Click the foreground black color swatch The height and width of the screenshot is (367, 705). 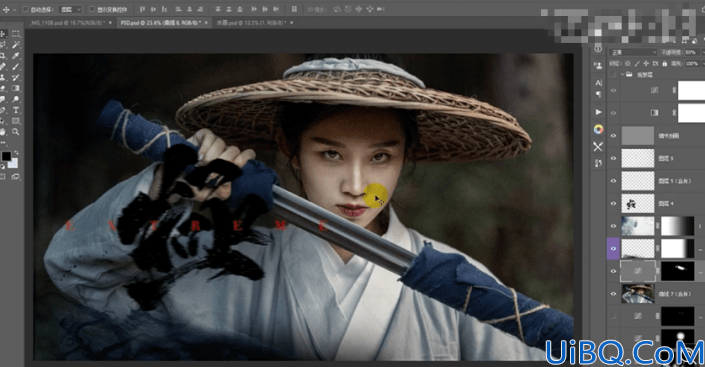pos(6,156)
